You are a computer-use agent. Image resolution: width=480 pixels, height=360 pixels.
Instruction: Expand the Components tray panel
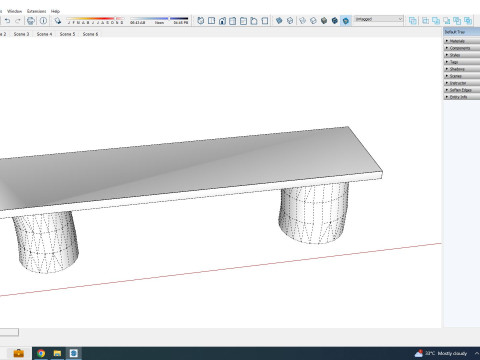tap(462, 48)
